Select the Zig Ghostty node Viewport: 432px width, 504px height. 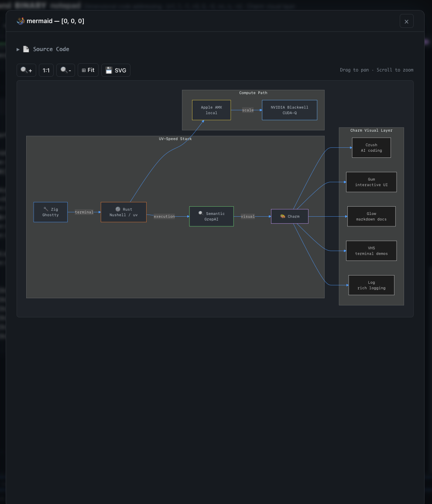click(x=51, y=212)
